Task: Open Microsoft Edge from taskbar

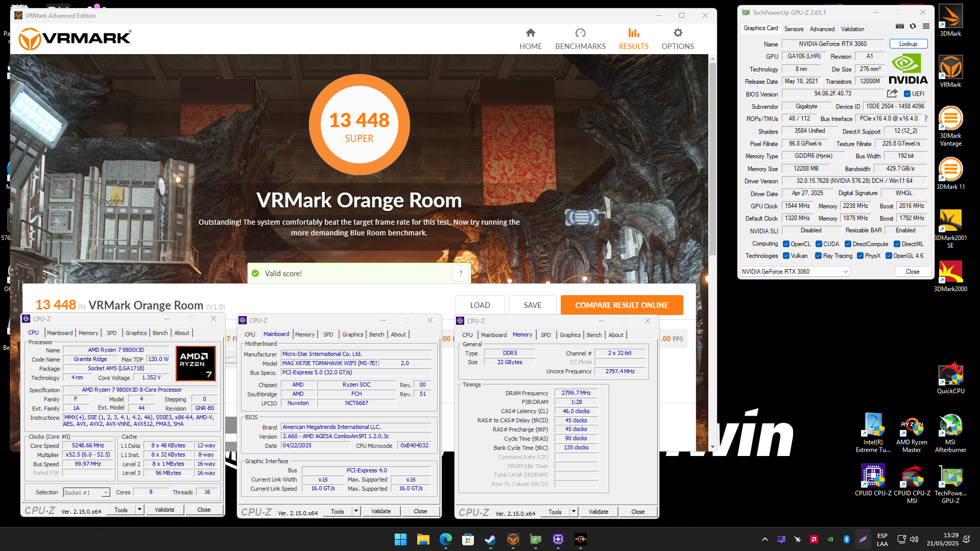Action: tap(445, 539)
